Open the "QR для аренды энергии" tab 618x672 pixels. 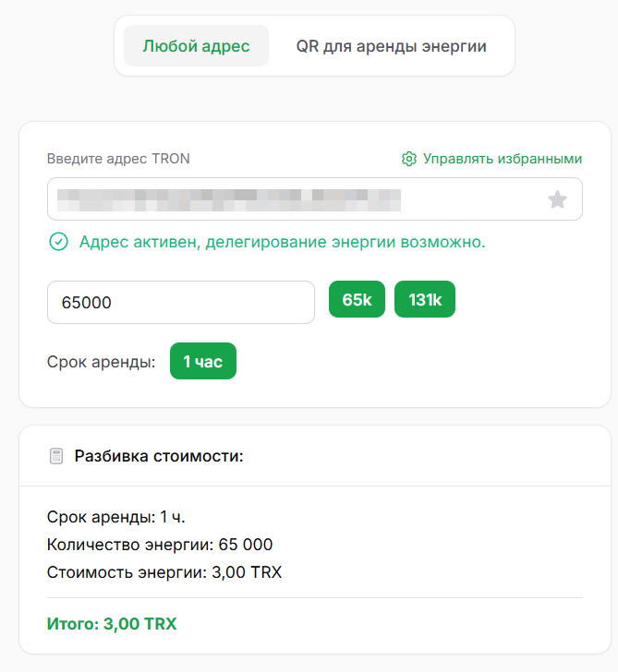391,46
